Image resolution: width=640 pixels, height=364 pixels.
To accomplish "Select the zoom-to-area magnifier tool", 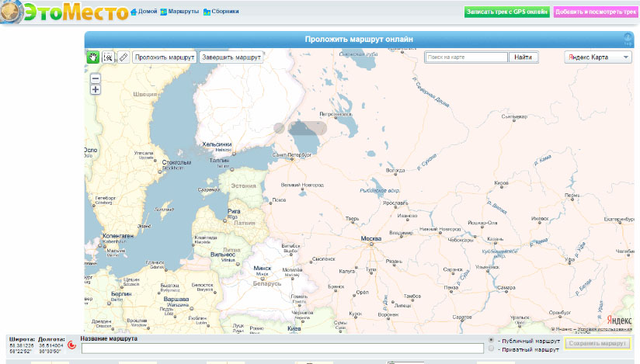I will (108, 57).
